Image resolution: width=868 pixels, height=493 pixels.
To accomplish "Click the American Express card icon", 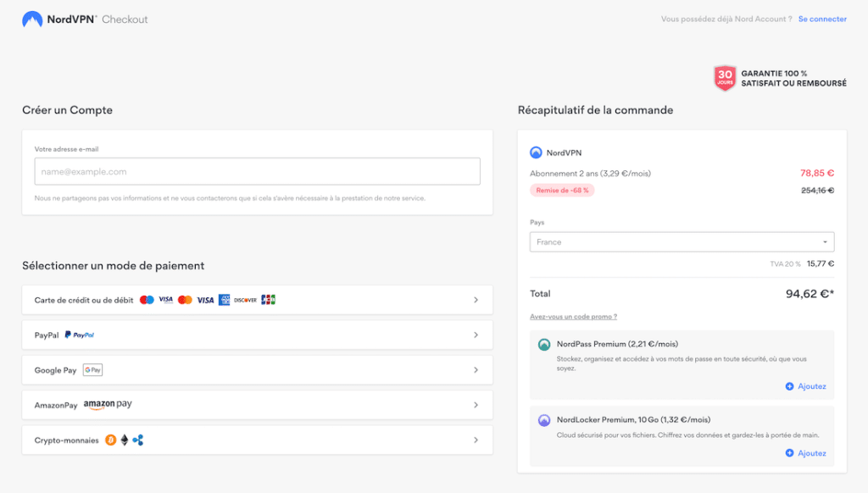I will 225,300.
